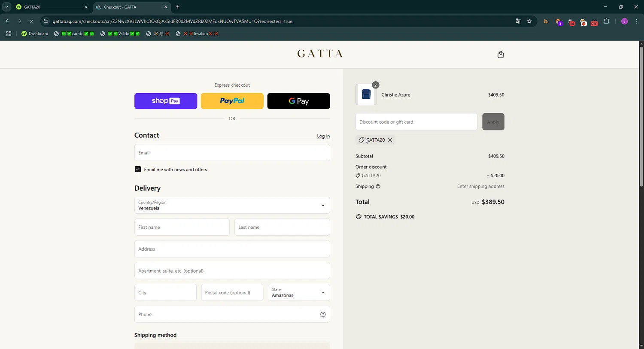Stop loading the page
644x349 pixels.
[x=31, y=21]
